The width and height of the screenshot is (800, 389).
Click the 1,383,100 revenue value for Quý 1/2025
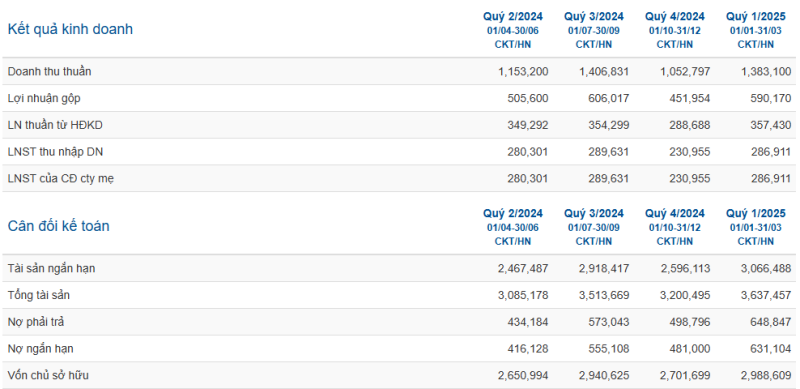pyautogui.click(x=766, y=71)
